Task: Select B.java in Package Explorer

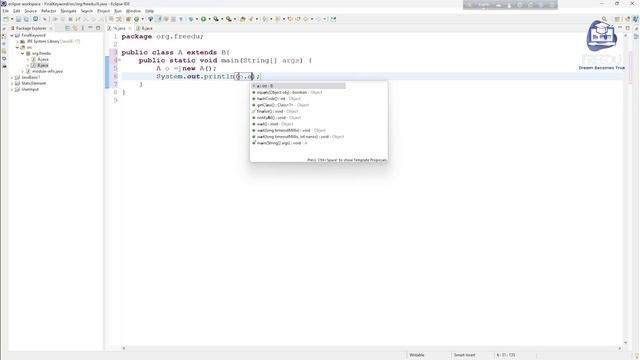Action: point(40,65)
